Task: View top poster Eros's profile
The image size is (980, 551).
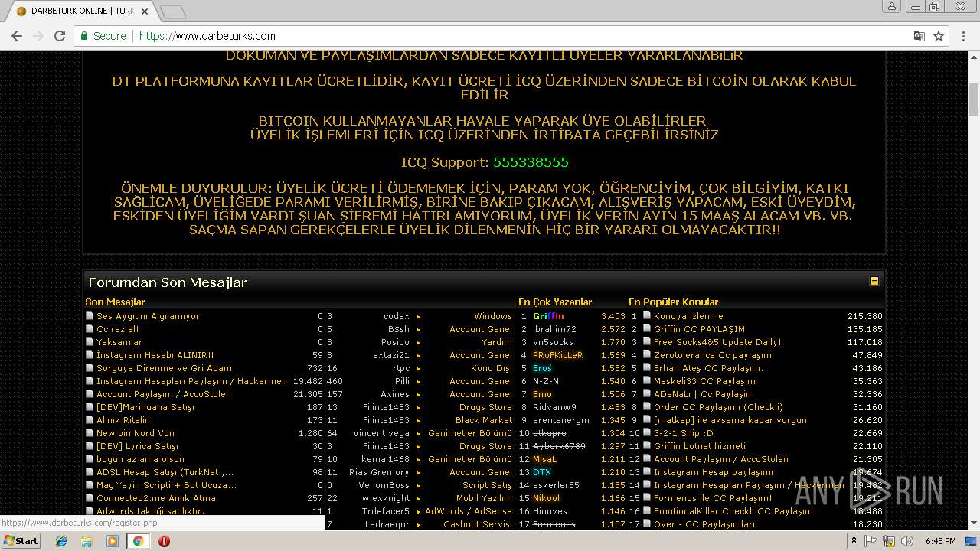Action: click(542, 368)
